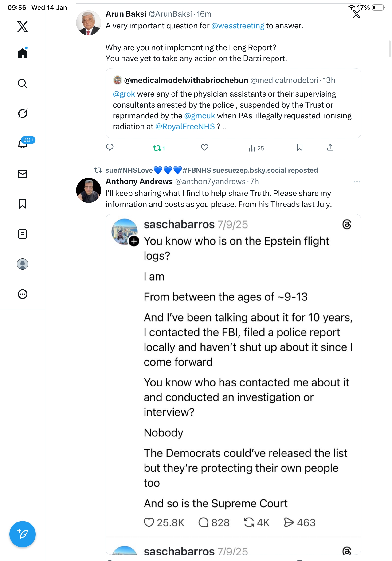Open three-dot menu on Anthony Andrews post

pos(357,182)
